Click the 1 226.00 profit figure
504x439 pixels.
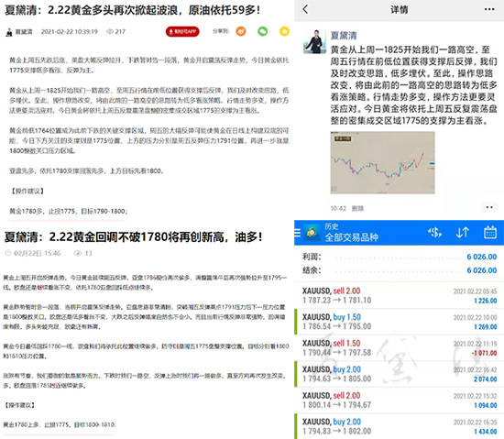(x=486, y=301)
